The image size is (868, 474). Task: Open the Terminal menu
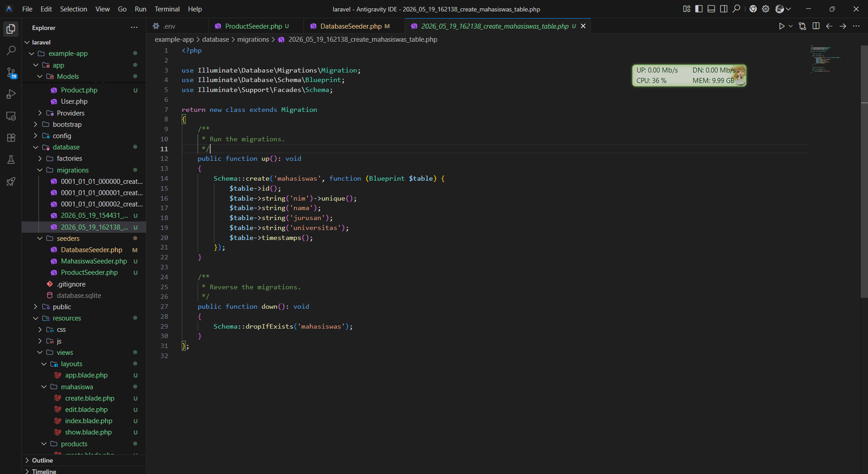tap(167, 9)
